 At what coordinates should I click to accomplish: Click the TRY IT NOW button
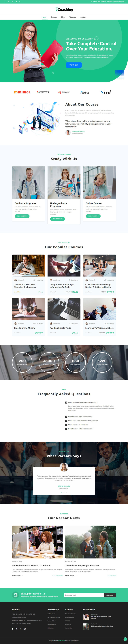(x=74, y=65)
